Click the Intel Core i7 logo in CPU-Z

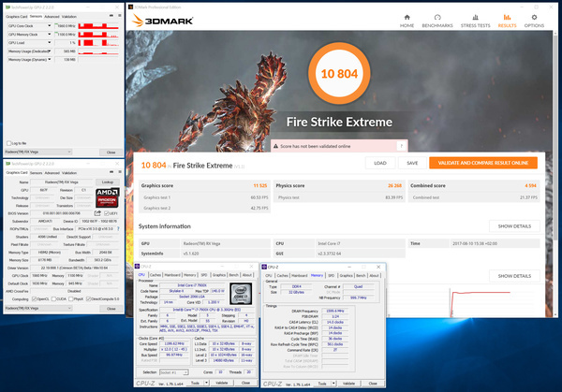pos(241,294)
